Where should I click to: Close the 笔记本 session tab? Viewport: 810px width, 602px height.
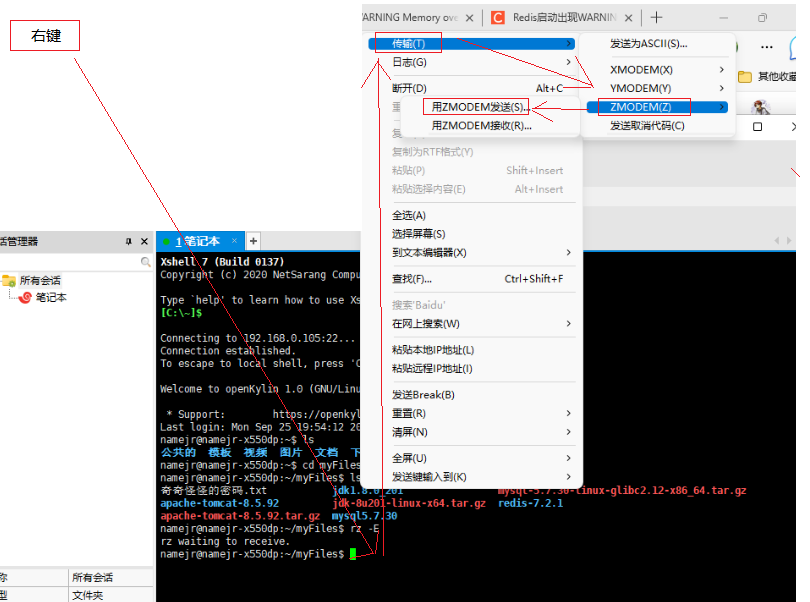pyautogui.click(x=235, y=241)
